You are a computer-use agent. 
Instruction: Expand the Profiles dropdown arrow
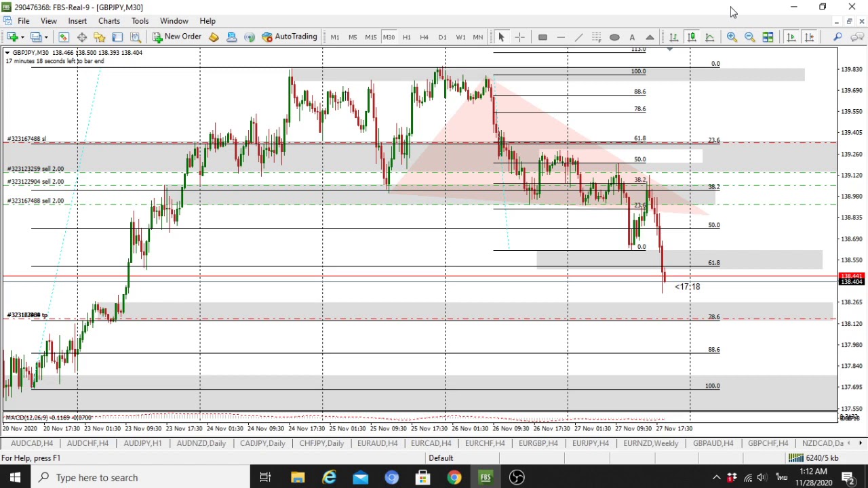pos(46,37)
